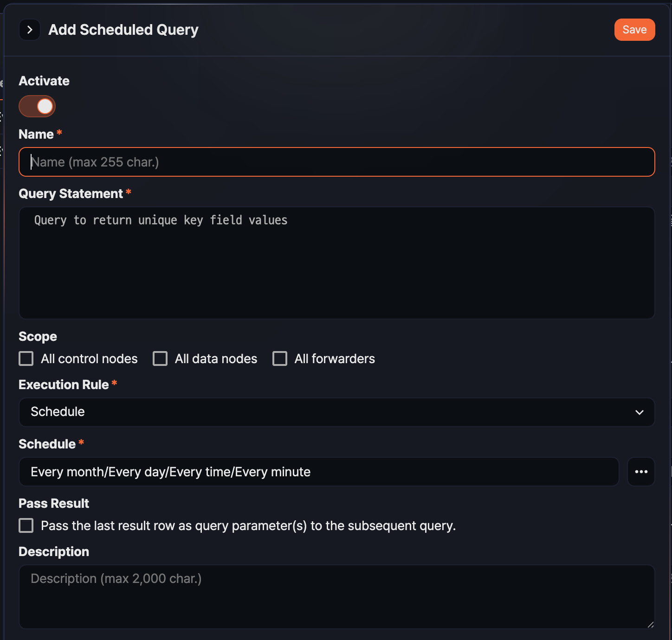The height and width of the screenshot is (640, 672).
Task: Click the Schedule cron expression field
Action: 318,472
